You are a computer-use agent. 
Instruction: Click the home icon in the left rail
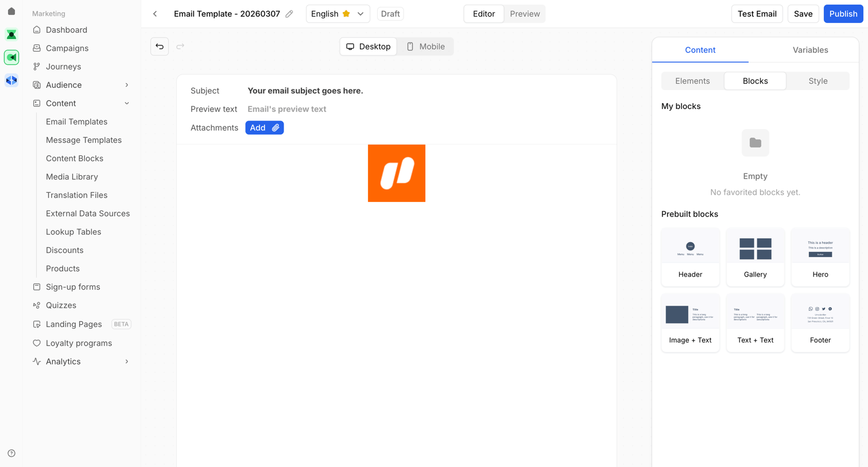coord(11,11)
